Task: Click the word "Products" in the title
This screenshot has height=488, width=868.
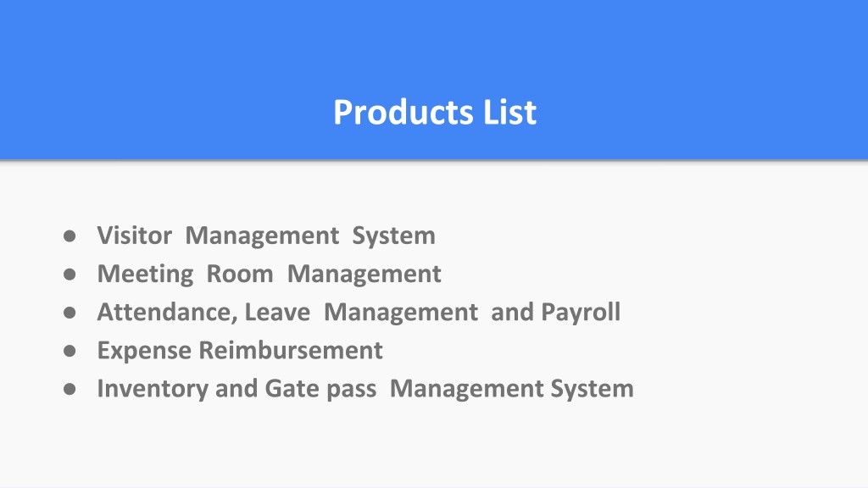Action: click(x=403, y=113)
